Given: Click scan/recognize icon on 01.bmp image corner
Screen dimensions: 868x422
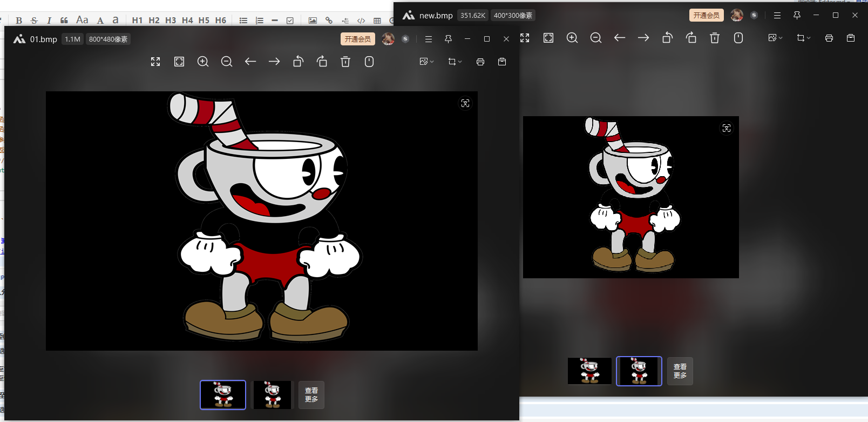Looking at the screenshot, I should 465,103.
